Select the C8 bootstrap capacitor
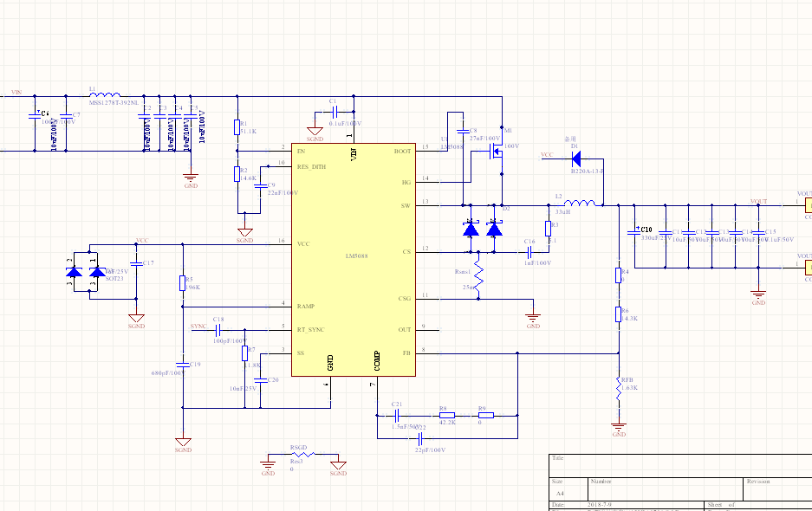Viewport: 812px width, 511px height. coord(463,132)
